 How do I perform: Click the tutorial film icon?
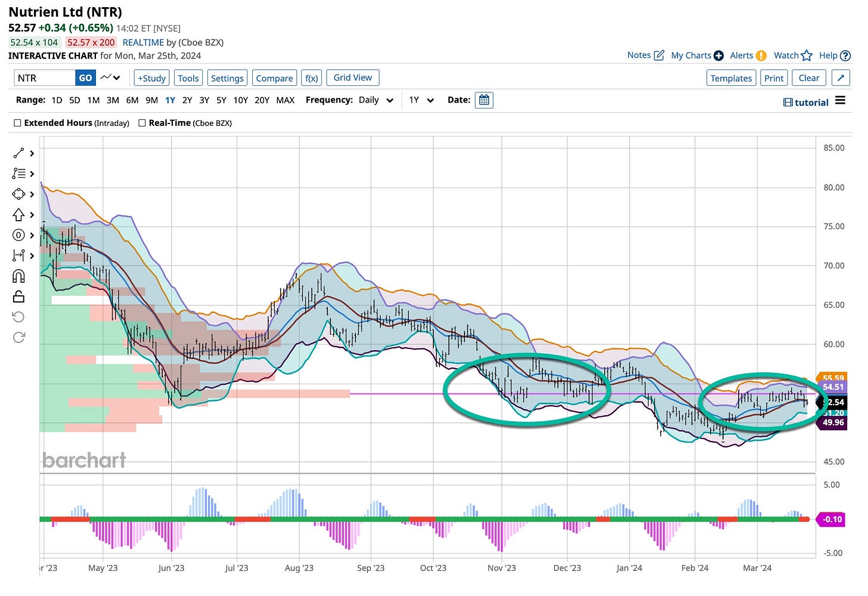[788, 103]
